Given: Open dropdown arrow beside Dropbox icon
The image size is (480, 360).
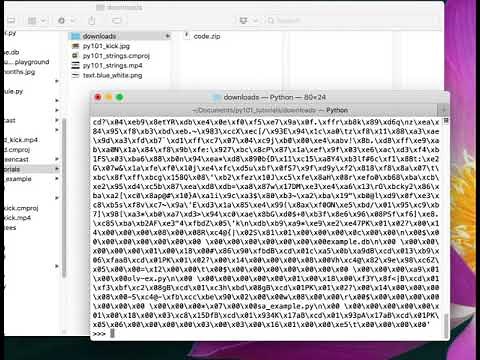Looking at the screenshot, I should [255, 21].
